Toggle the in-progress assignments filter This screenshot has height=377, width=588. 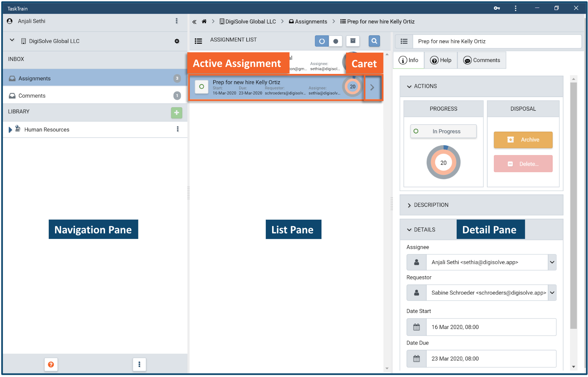coord(322,41)
